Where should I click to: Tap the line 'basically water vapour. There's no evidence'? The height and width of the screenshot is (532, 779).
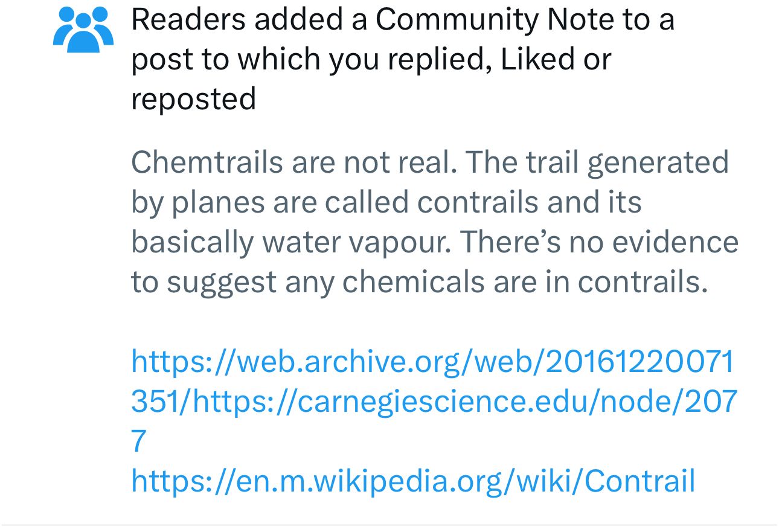pyautogui.click(x=434, y=242)
